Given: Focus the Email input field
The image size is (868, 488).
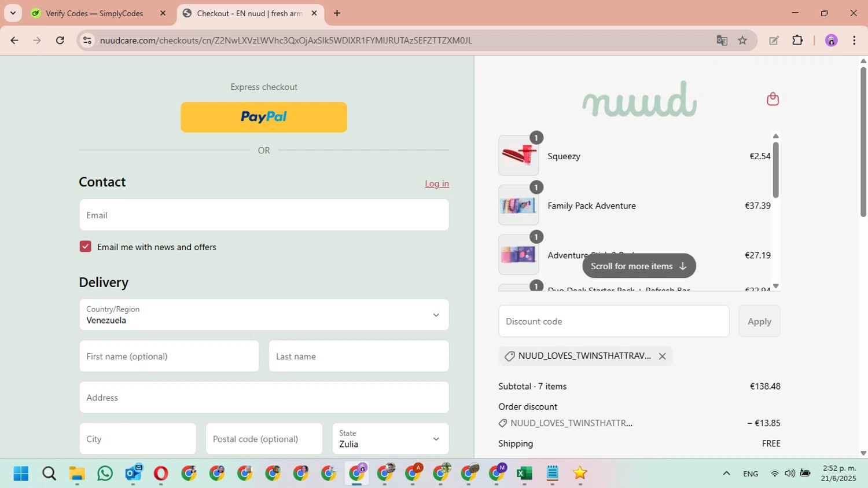Looking at the screenshot, I should [264, 215].
